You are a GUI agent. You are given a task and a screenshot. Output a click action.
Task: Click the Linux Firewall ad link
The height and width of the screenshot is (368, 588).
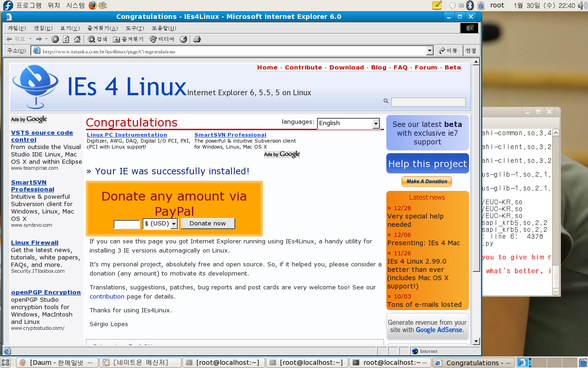34,243
